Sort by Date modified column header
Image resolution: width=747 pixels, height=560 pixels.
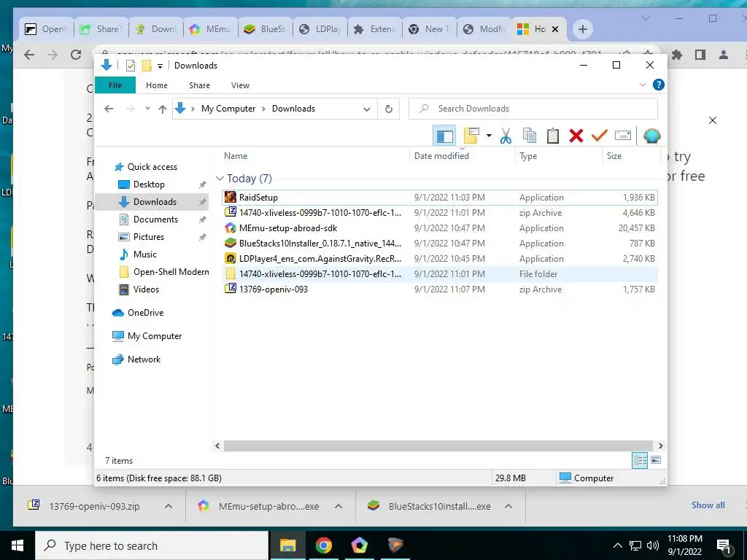(x=441, y=156)
